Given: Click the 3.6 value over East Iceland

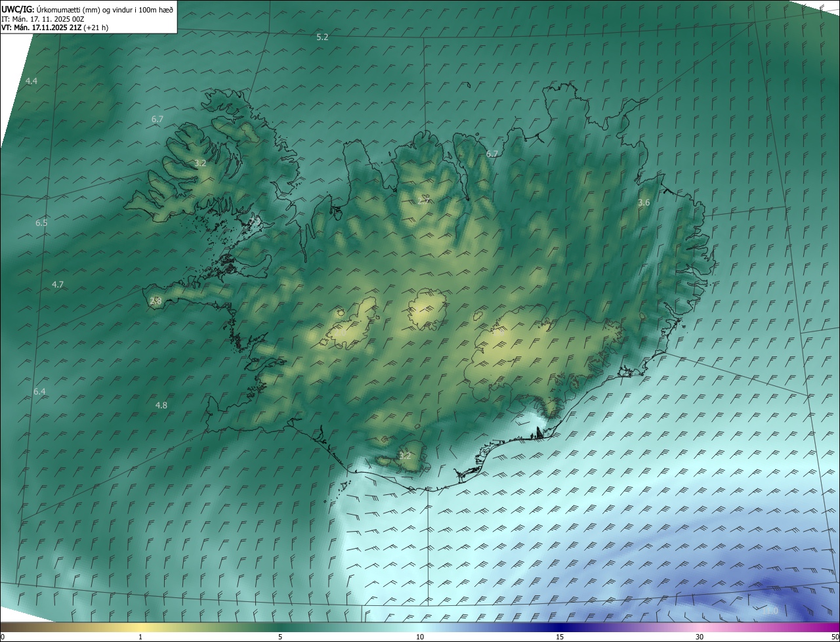Looking at the screenshot, I should [644, 203].
